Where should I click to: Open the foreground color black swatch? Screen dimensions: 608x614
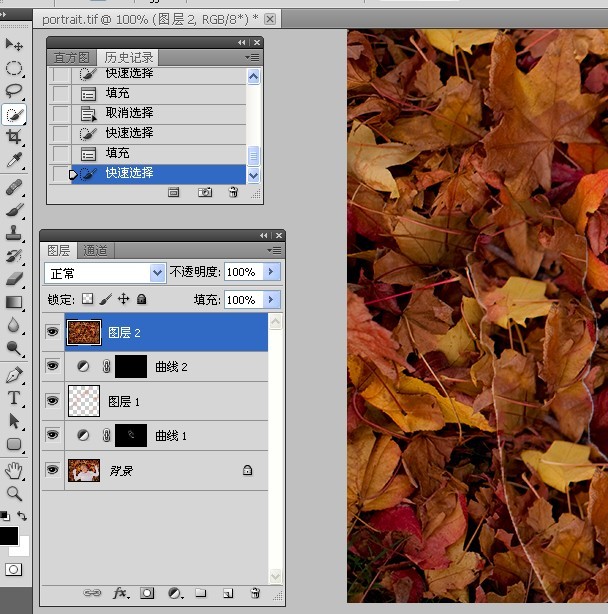coord(9,536)
